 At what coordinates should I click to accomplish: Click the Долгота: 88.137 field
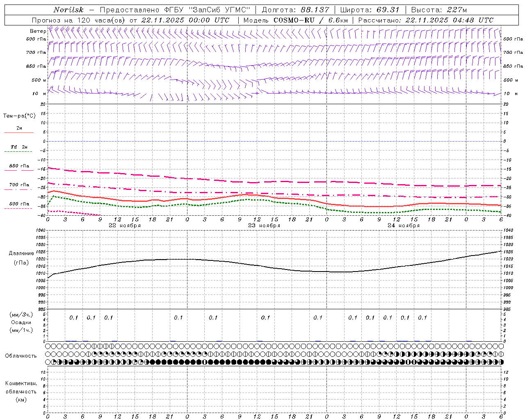pos(295,10)
